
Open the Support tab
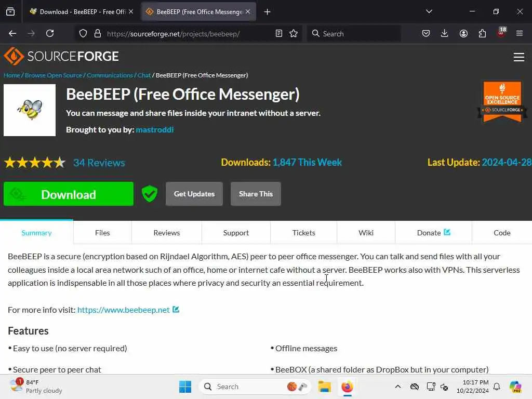(236, 233)
